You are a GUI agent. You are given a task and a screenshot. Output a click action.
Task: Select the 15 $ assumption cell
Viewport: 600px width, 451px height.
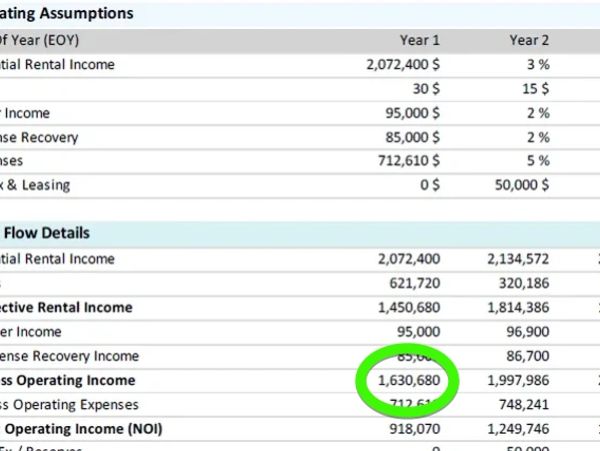pyautogui.click(x=535, y=89)
